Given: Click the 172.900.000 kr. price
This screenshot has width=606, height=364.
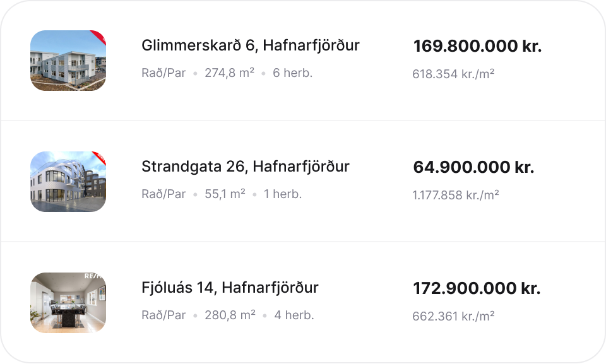Looking at the screenshot, I should (477, 288).
